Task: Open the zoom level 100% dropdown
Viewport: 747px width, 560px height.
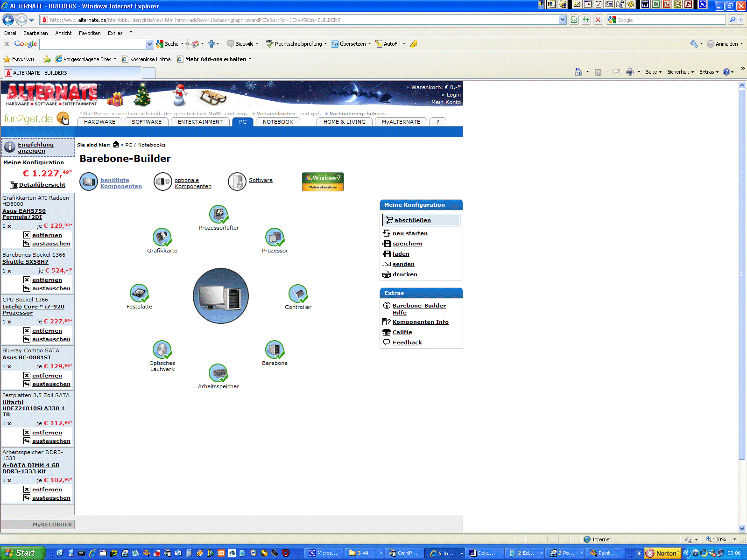Action: pos(734,539)
